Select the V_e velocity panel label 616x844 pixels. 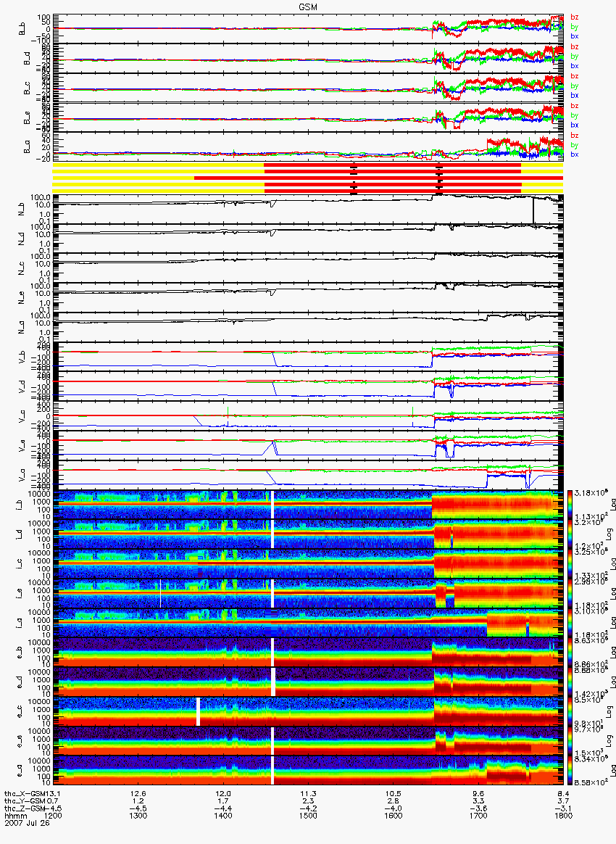pyautogui.click(x=22, y=446)
